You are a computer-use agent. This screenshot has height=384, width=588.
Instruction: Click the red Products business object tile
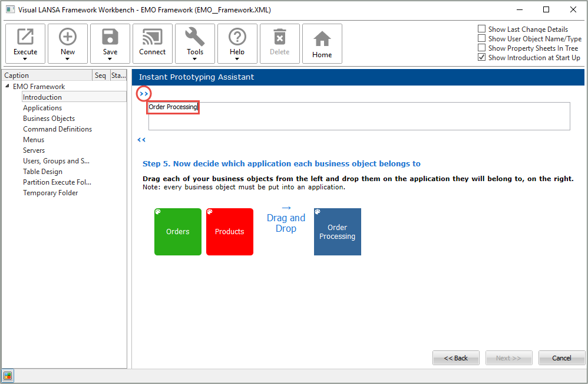(x=230, y=232)
